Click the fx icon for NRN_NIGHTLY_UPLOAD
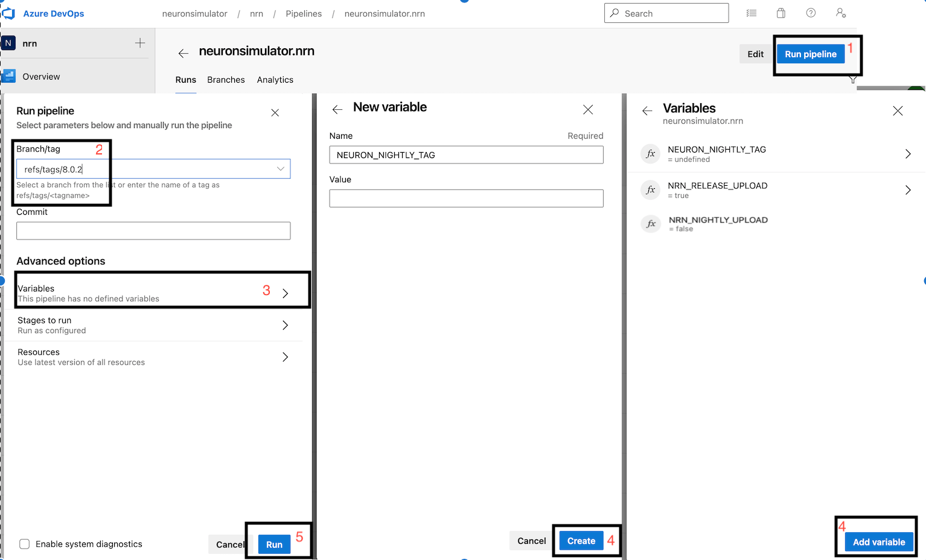926x560 pixels. click(x=651, y=224)
